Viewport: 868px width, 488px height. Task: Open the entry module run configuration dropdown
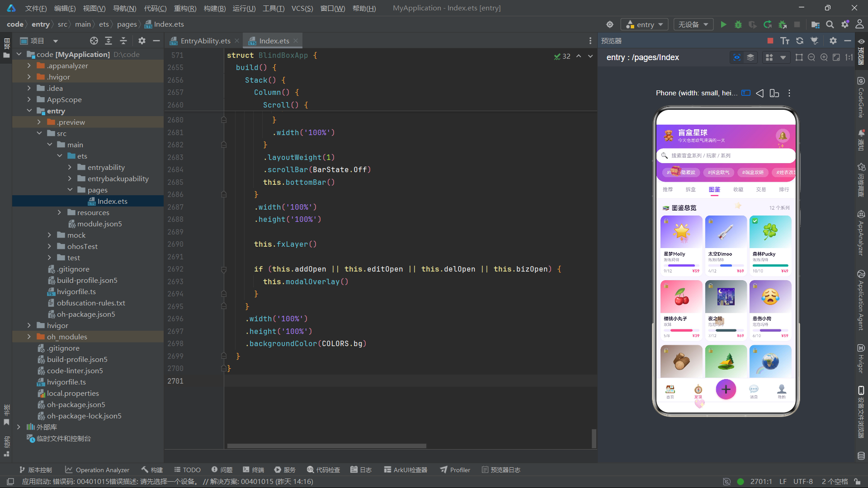tap(644, 24)
